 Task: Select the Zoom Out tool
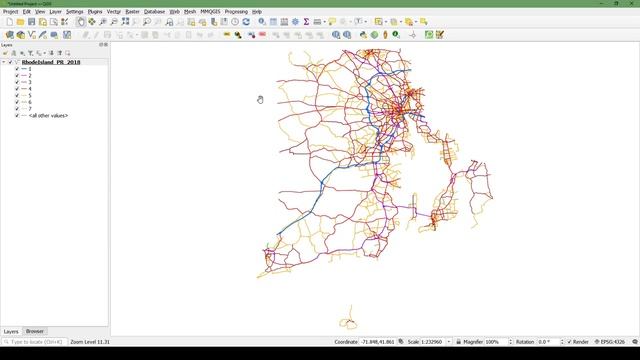(114, 22)
